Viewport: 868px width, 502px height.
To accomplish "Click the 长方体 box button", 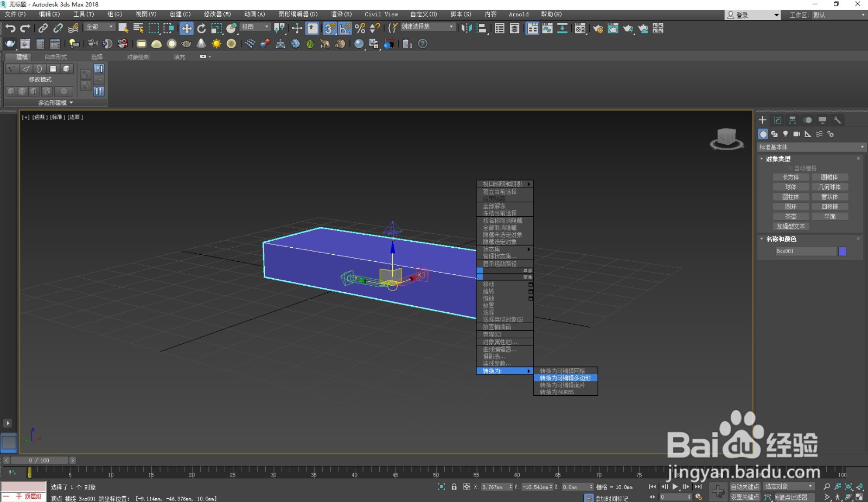I will pos(790,177).
